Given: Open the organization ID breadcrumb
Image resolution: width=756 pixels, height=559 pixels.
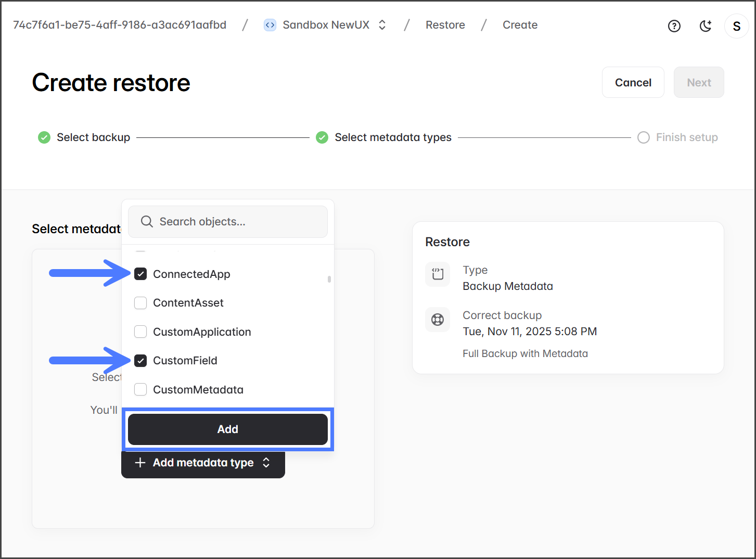Looking at the screenshot, I should tap(120, 25).
